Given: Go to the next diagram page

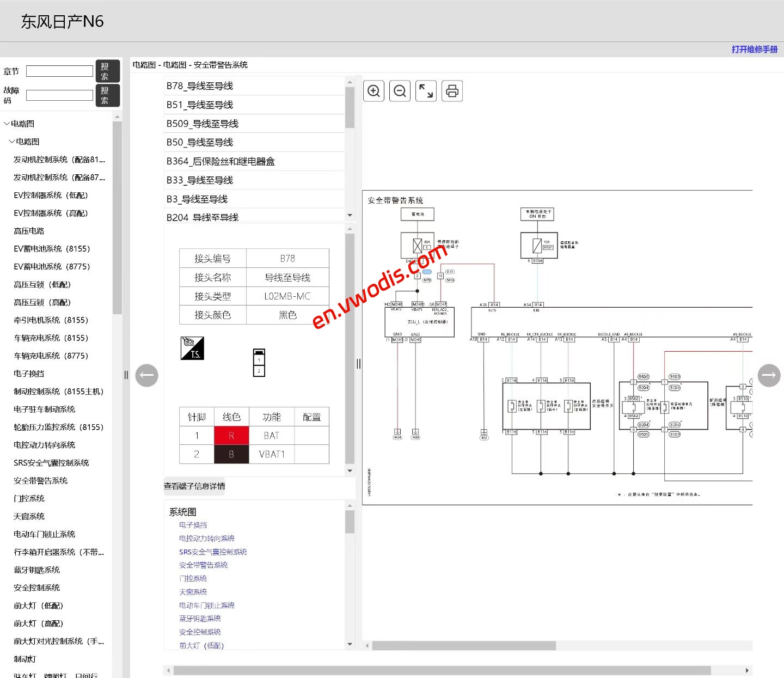Looking at the screenshot, I should (x=769, y=375).
